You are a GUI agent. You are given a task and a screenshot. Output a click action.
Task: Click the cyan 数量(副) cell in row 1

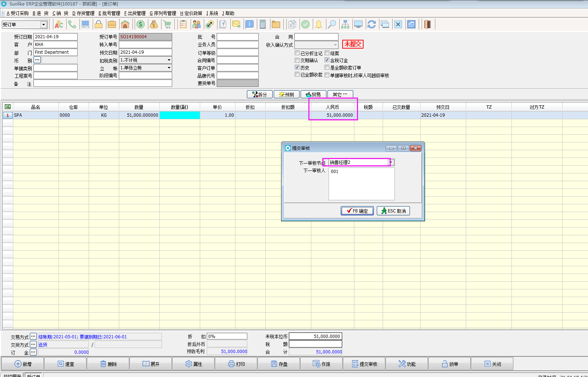[x=180, y=115]
